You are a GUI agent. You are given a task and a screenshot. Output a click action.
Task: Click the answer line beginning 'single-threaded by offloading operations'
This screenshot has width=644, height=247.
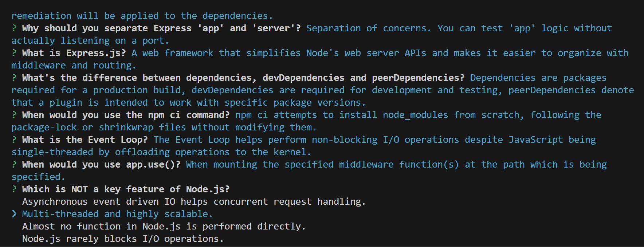(x=161, y=152)
